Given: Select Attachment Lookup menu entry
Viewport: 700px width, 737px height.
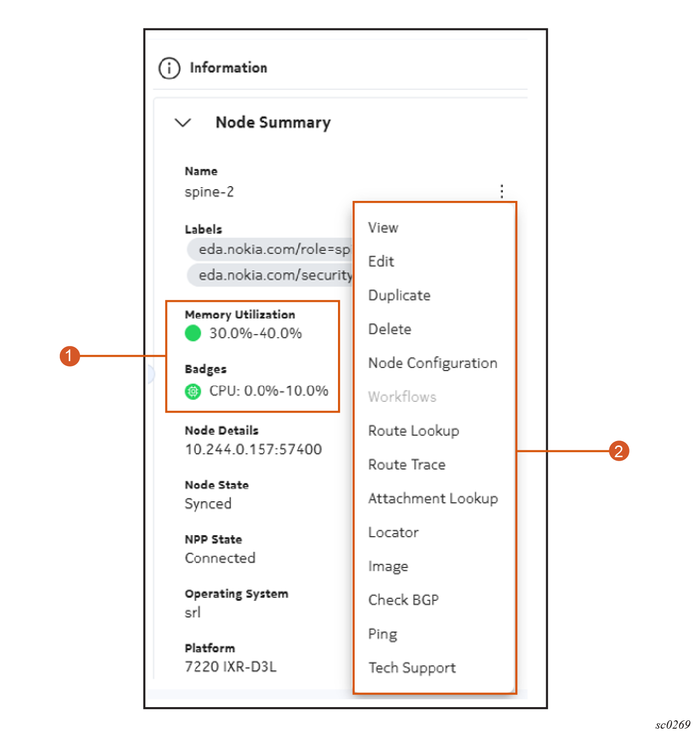Looking at the screenshot, I should [x=433, y=498].
